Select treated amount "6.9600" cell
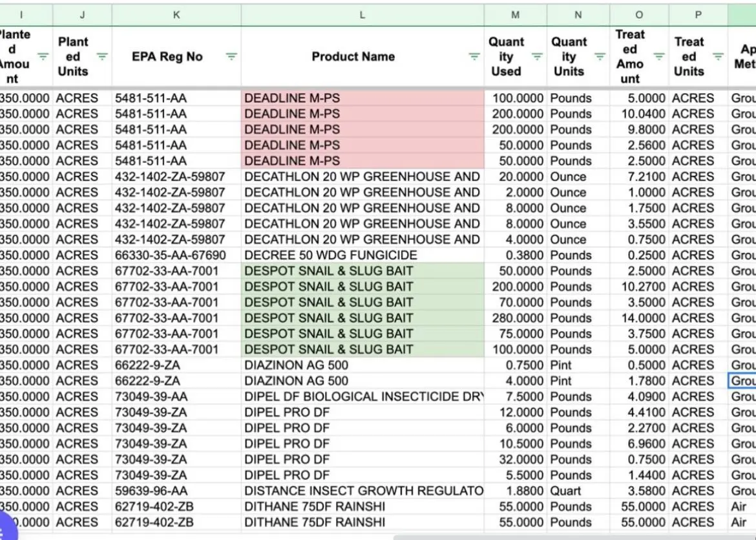 click(639, 444)
